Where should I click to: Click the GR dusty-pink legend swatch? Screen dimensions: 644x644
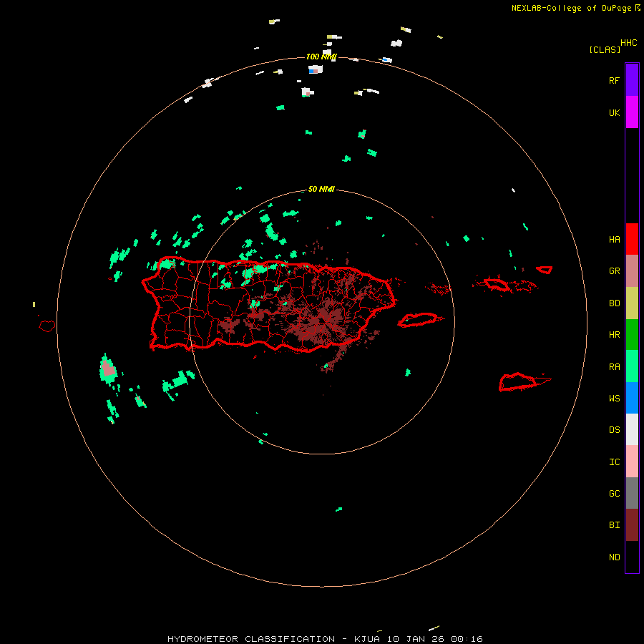[632, 271]
